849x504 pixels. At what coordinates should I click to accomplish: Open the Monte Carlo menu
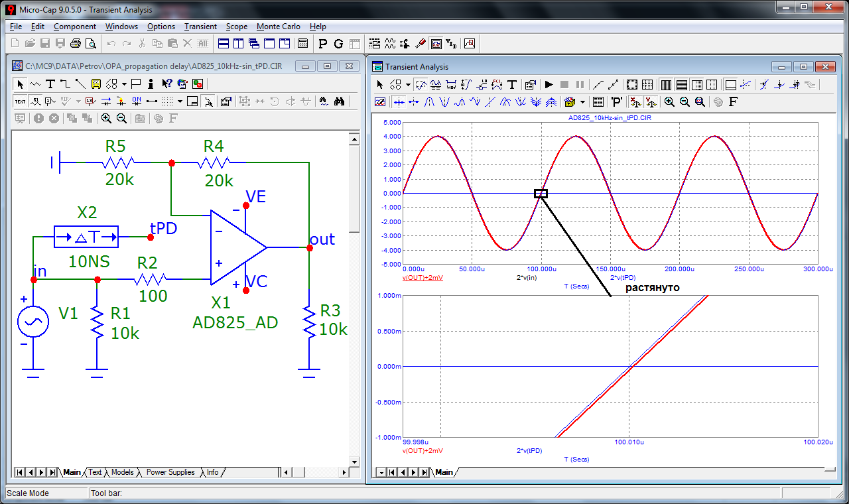coord(278,27)
